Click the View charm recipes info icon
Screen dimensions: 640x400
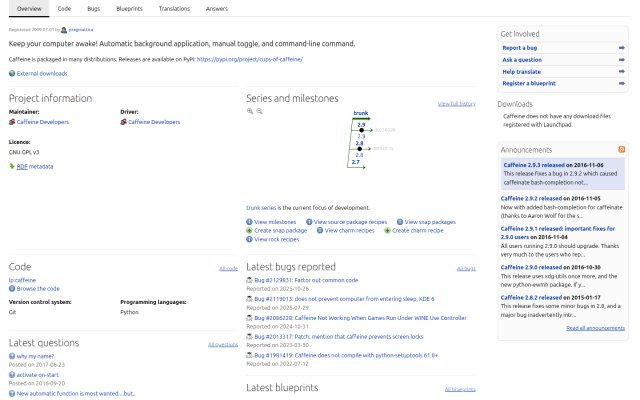coord(320,231)
